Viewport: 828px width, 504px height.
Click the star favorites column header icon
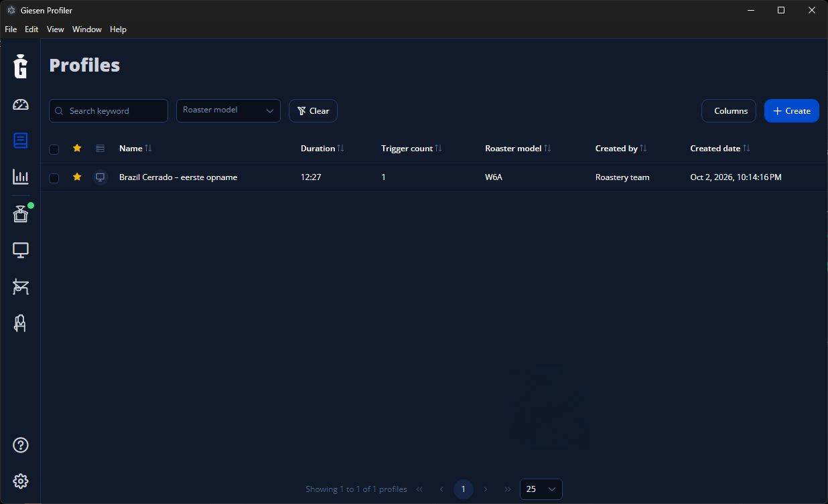77,148
